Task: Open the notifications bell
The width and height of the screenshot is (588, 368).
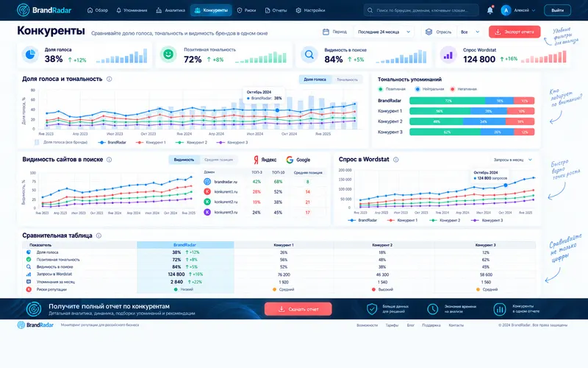Action: [490, 10]
